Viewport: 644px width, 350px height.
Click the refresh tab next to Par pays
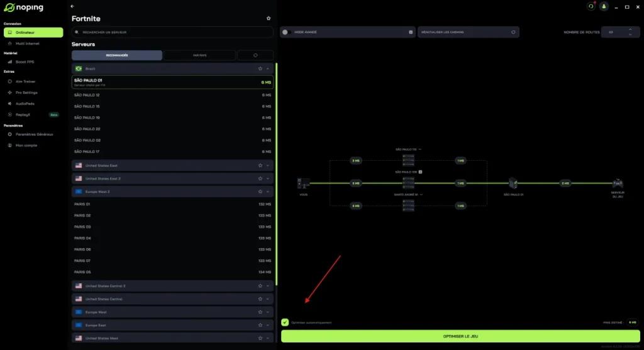point(255,55)
